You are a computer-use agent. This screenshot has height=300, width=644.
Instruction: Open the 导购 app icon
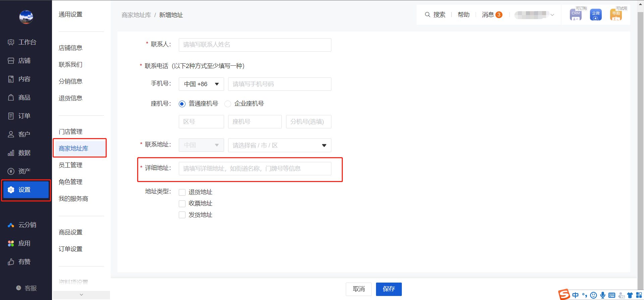616,15
